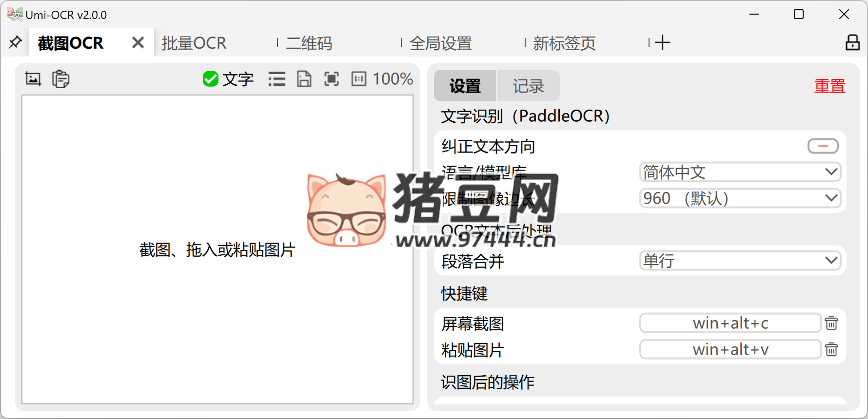This screenshot has width=868, height=419.
Task: Open the 段落合并 单行 dropdown
Action: pyautogui.click(x=740, y=261)
